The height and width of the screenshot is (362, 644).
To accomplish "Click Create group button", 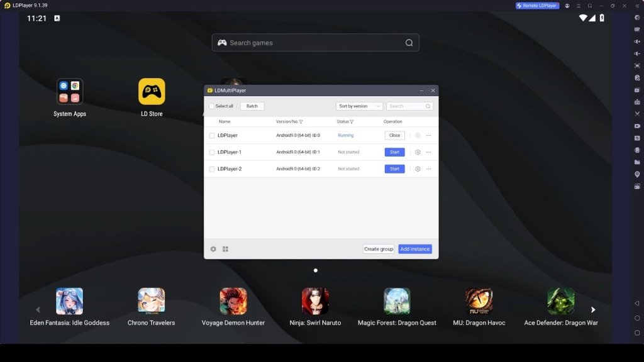I will [x=378, y=249].
